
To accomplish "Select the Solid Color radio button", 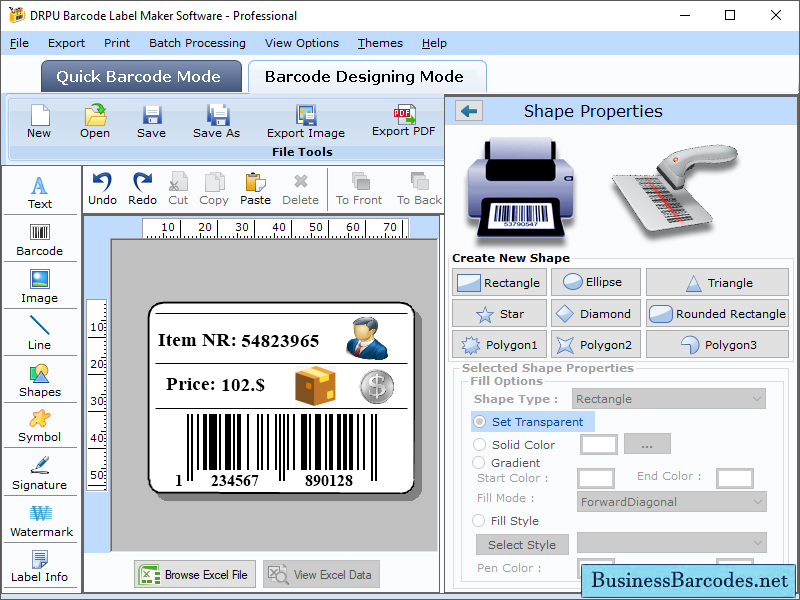I will click(479, 445).
